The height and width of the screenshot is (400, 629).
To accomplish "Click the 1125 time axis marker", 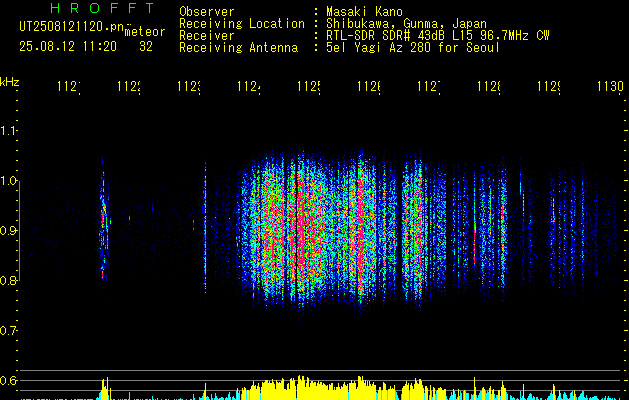I will pyautogui.click(x=309, y=86).
